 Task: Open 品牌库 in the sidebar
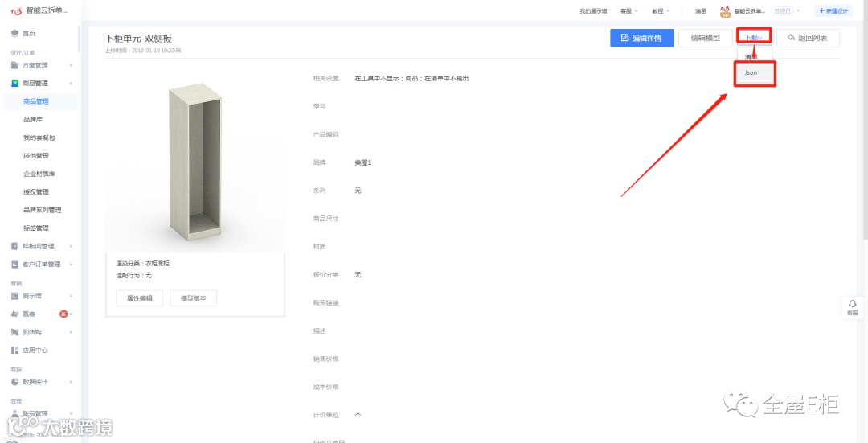33,120
